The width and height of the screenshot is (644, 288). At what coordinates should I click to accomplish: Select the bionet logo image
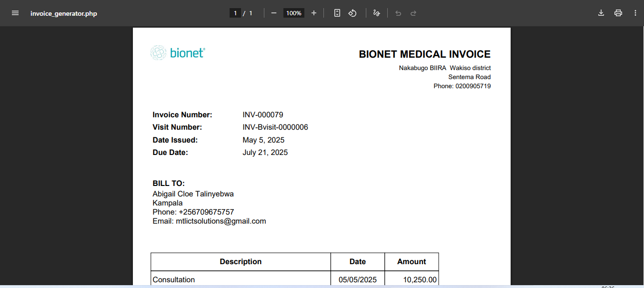pos(178,52)
